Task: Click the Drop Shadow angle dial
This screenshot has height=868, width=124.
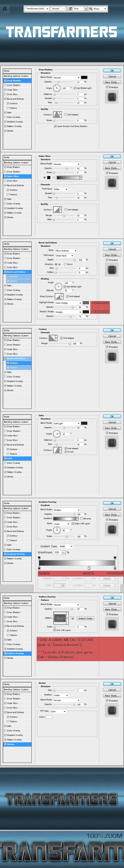Action: point(57,88)
